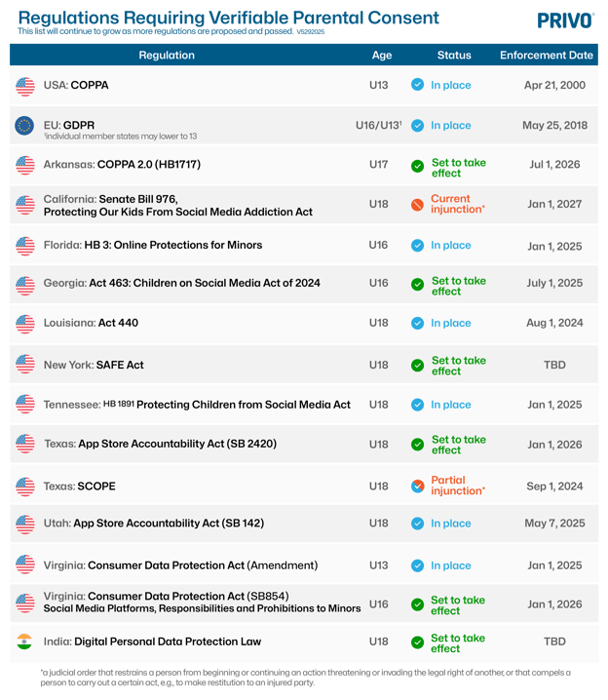The height and width of the screenshot is (700, 608).
Task: Click the blue check icon in the Tennessee row
Action: coord(417,405)
